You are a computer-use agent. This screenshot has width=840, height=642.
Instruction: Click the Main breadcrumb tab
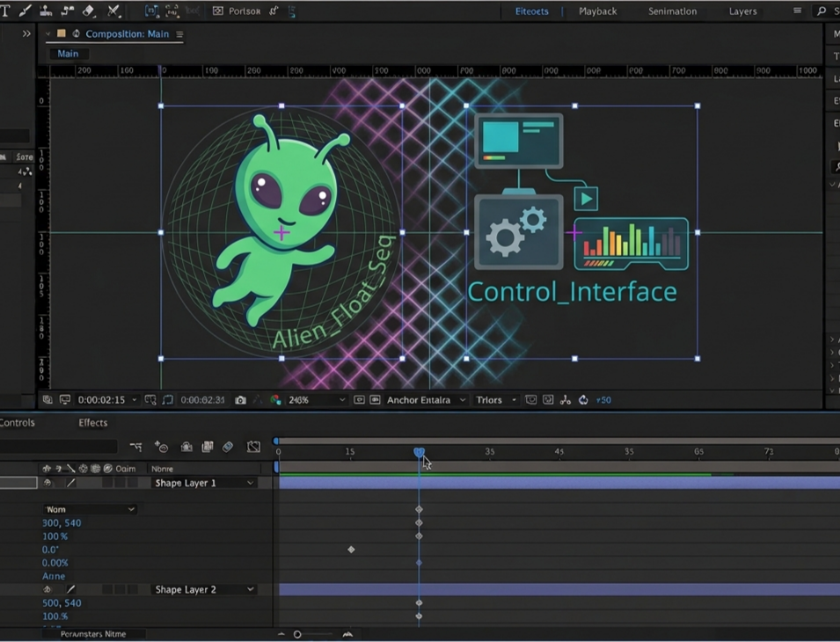pos(68,54)
